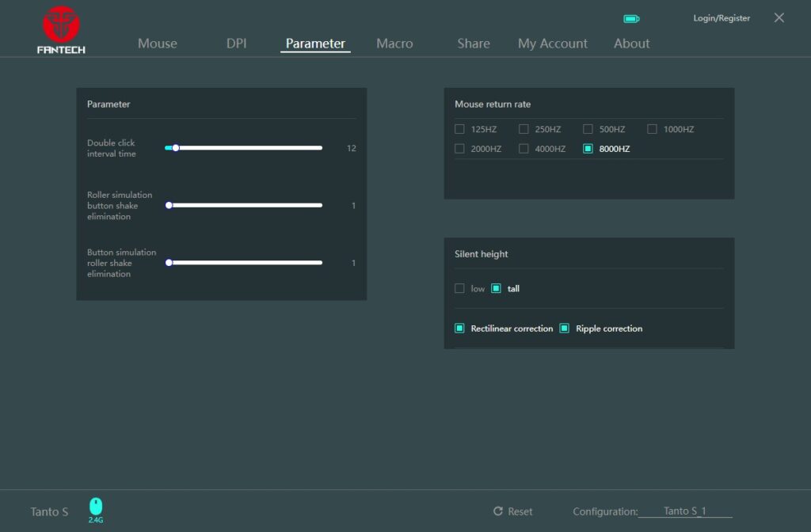Click the Roller simulation button shake elimination slider
The height and width of the screenshot is (532, 811).
[244, 205]
